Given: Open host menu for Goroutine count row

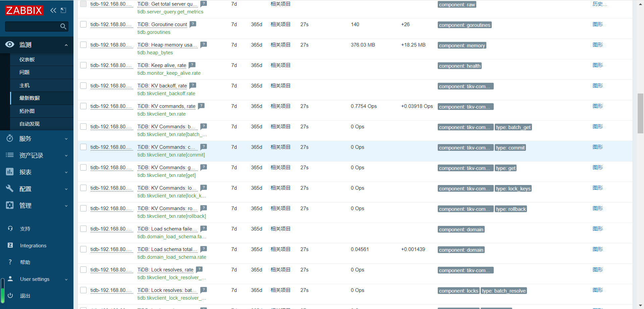Looking at the screenshot, I should 111,24.
